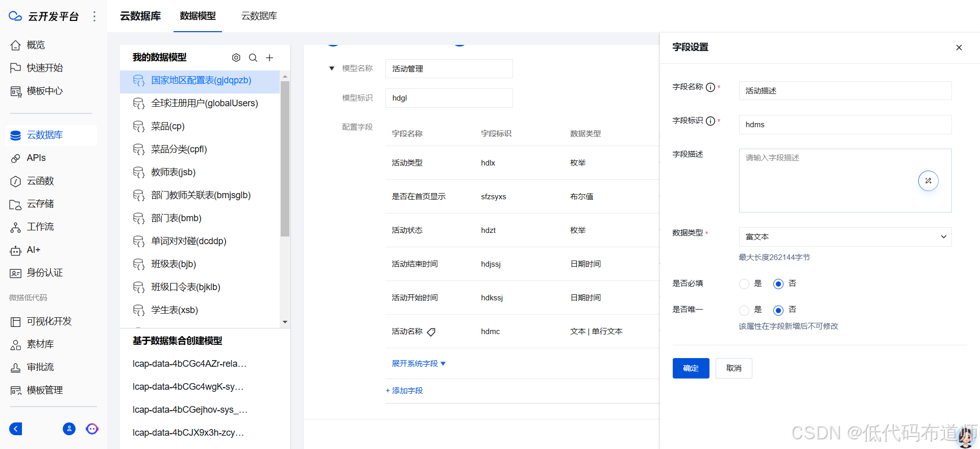Click the 字段标识 input containing hdms
The height and width of the screenshot is (449, 980).
click(845, 125)
